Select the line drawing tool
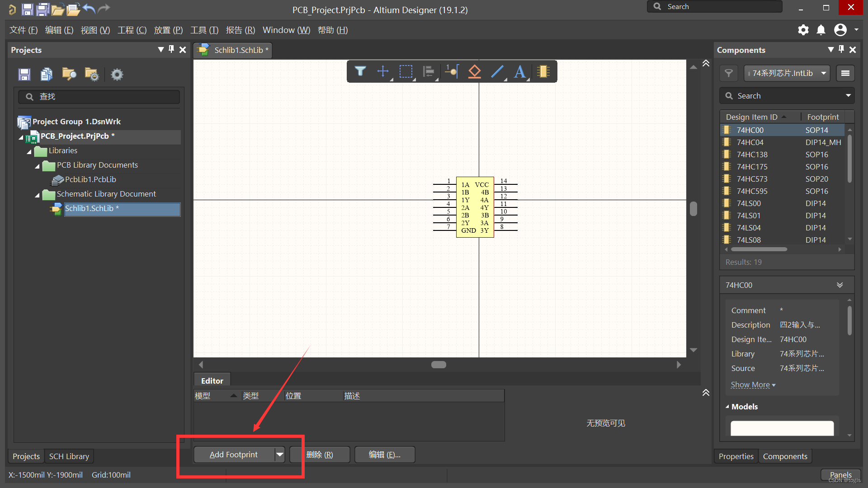Screen dimensions: 868x488 pyautogui.click(x=497, y=71)
